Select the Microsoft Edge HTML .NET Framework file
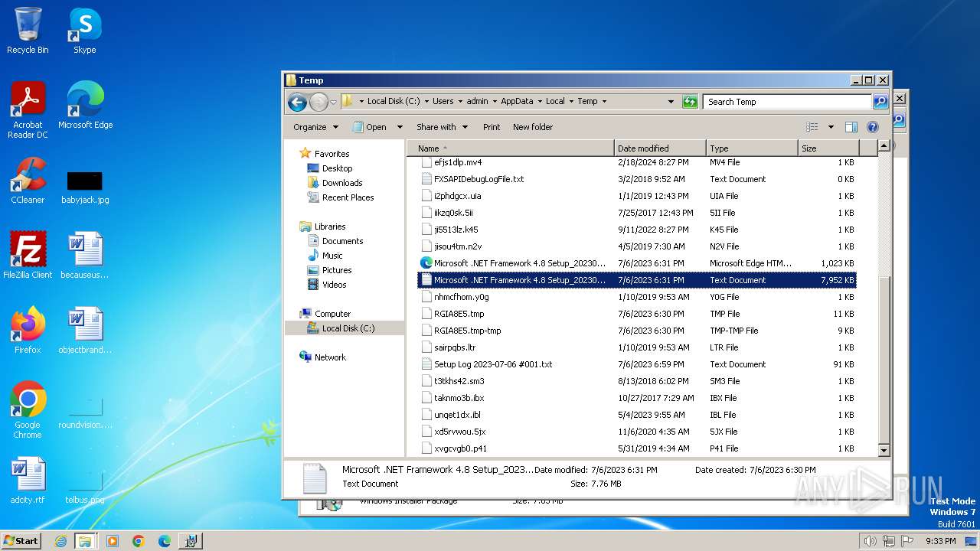980x551 pixels. point(637,263)
